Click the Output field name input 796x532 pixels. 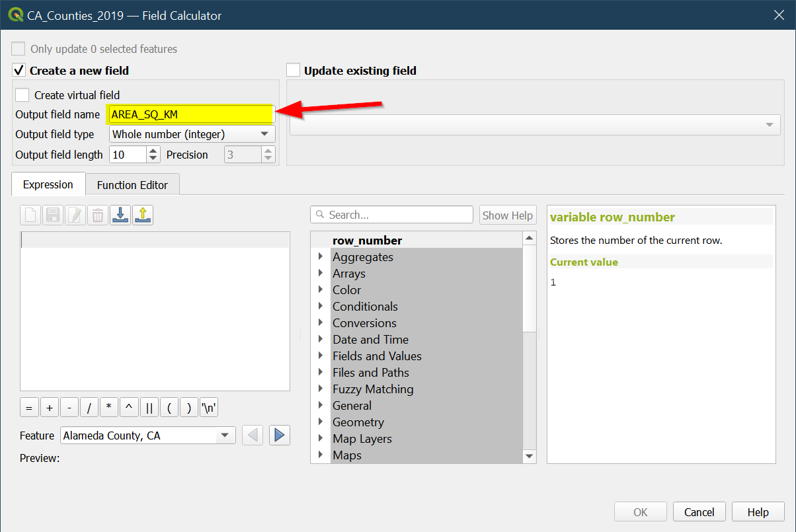pyautogui.click(x=190, y=114)
